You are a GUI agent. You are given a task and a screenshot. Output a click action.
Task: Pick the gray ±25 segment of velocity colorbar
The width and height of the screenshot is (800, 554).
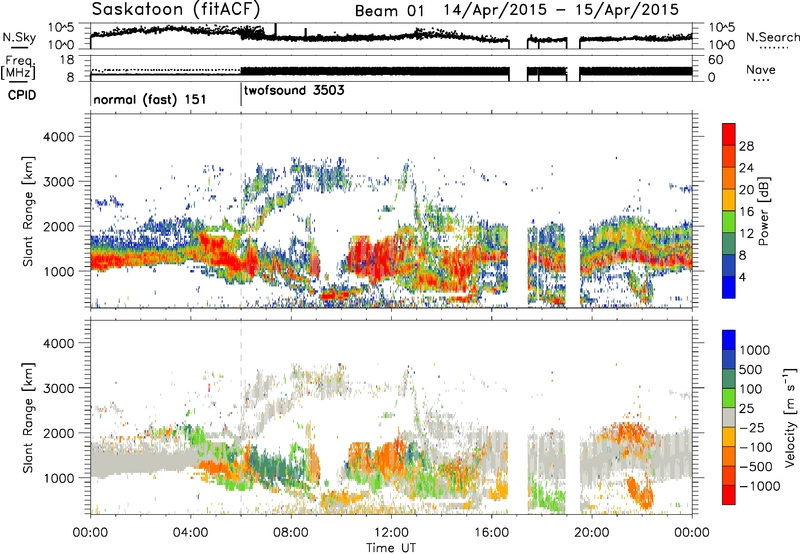pos(729,418)
